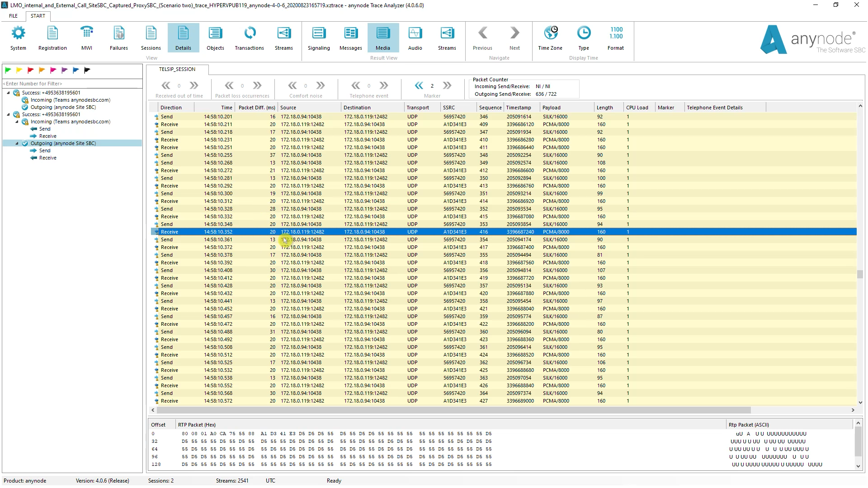Go to next Telephone event
This screenshot has height=488, width=868.
pos(384,85)
